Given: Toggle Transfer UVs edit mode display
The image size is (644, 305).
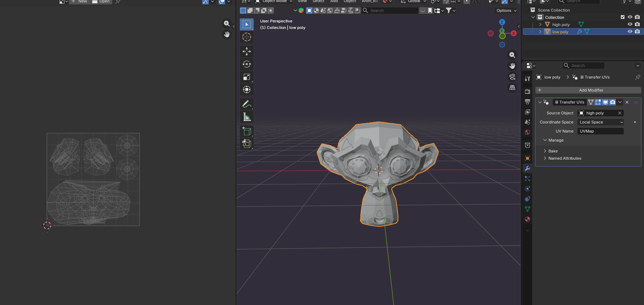Looking at the screenshot, I should point(598,102).
